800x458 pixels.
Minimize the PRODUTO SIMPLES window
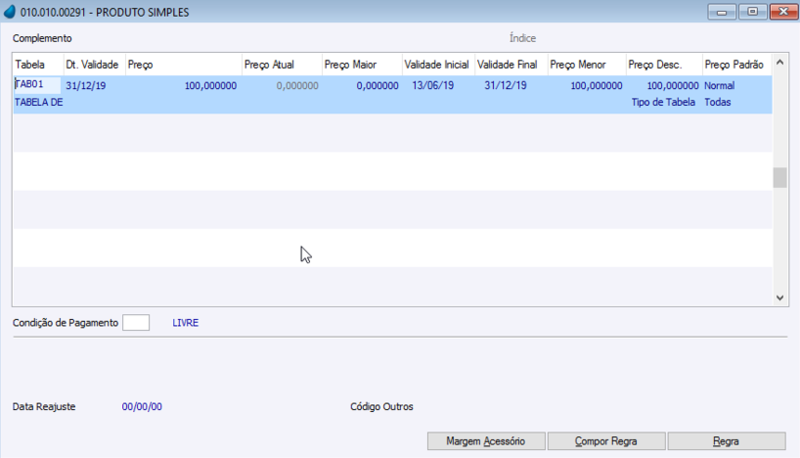tap(722, 12)
